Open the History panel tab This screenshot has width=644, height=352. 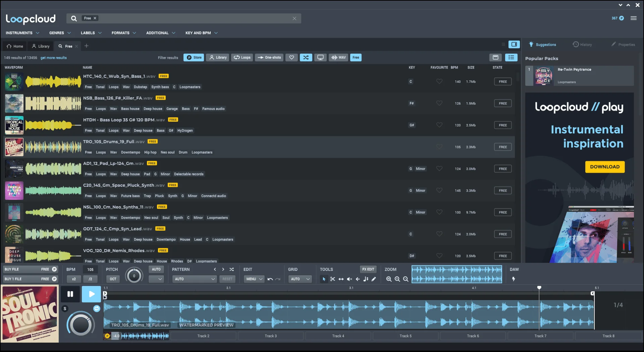pyautogui.click(x=582, y=45)
